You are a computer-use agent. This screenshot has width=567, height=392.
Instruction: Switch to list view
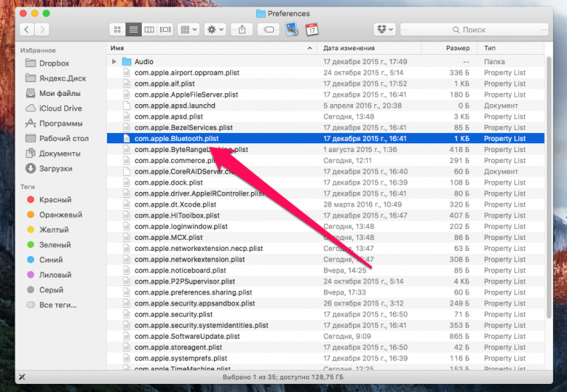[134, 30]
